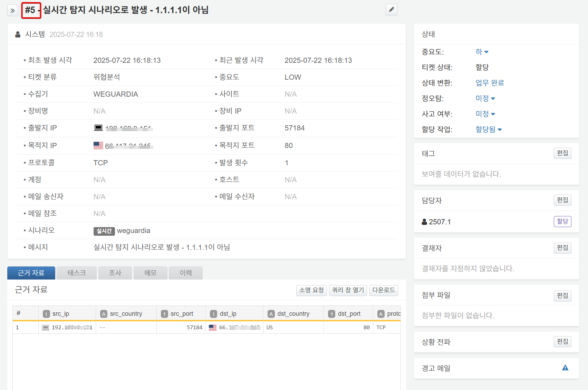Open the 정오탐 dropdown set to 미정

click(485, 98)
